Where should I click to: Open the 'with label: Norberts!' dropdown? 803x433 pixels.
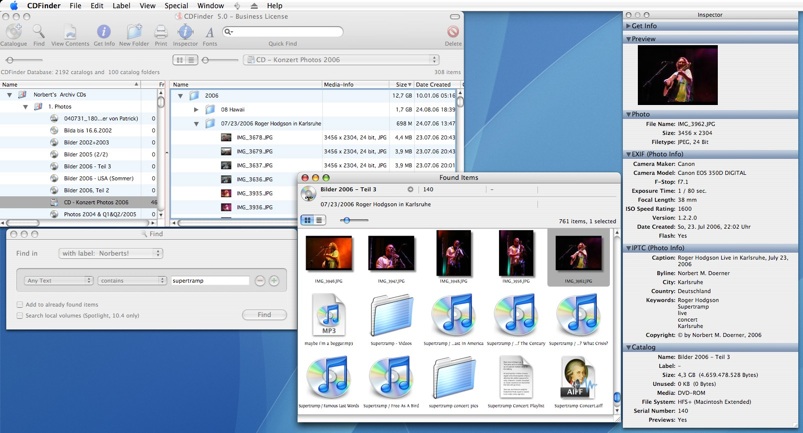click(x=111, y=253)
